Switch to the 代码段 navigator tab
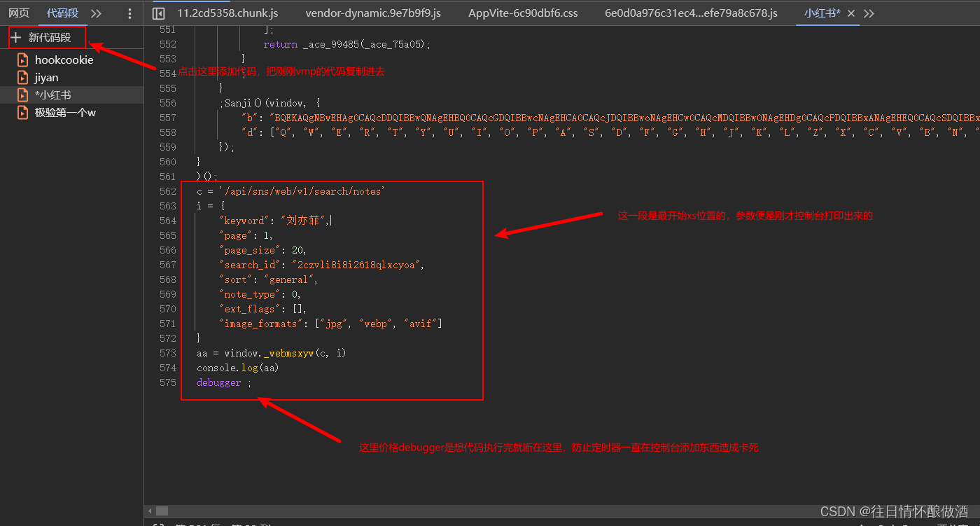Image resolution: width=980 pixels, height=526 pixels. (62, 13)
